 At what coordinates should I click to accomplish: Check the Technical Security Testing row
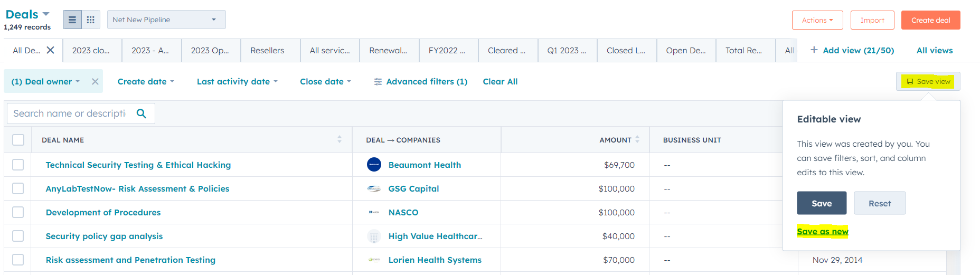(18, 165)
